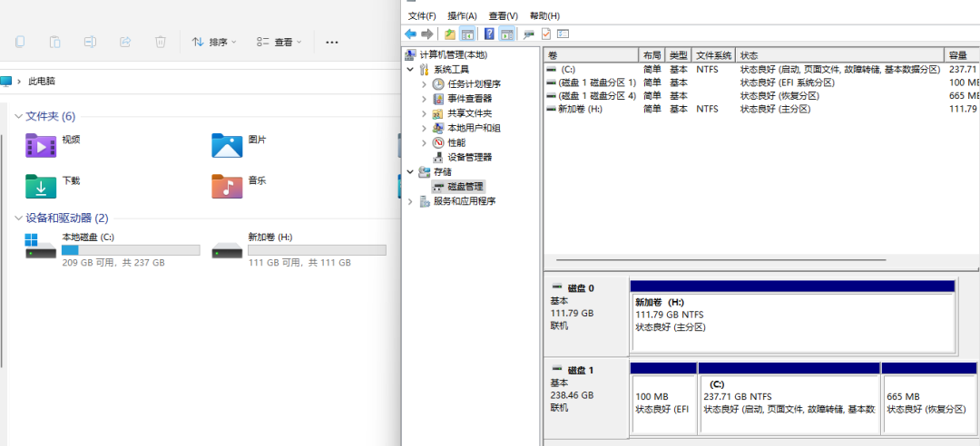Click the gray Forward arrow in Computer Management

[427, 34]
